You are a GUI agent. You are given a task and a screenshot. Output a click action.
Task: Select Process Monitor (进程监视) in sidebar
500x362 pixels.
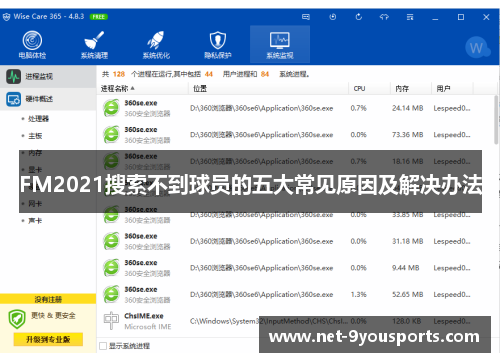[x=48, y=76]
